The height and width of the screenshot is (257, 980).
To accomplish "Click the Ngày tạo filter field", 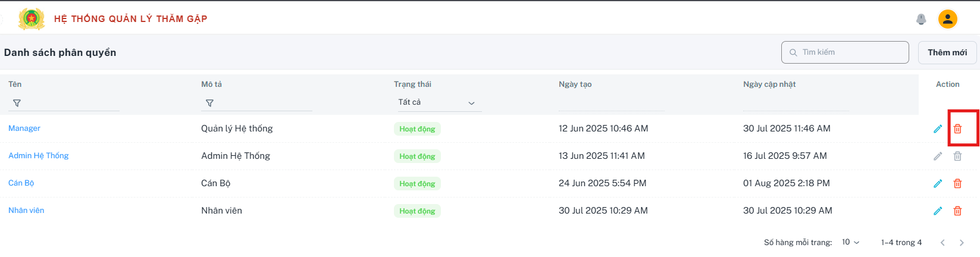I will pyautogui.click(x=611, y=103).
